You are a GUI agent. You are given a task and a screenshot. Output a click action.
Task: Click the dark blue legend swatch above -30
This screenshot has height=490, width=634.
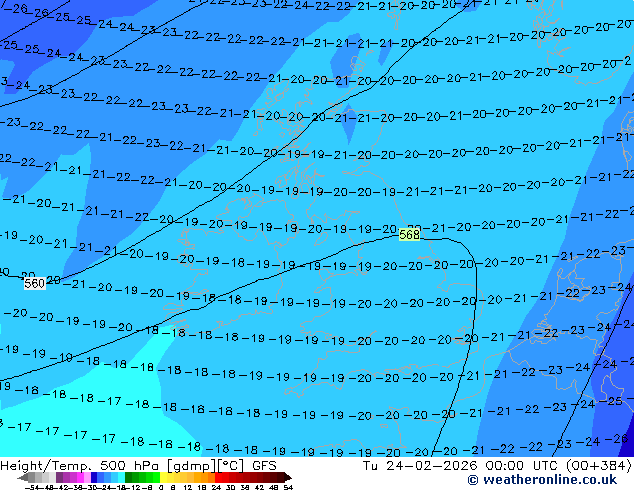pyautogui.click(x=94, y=477)
